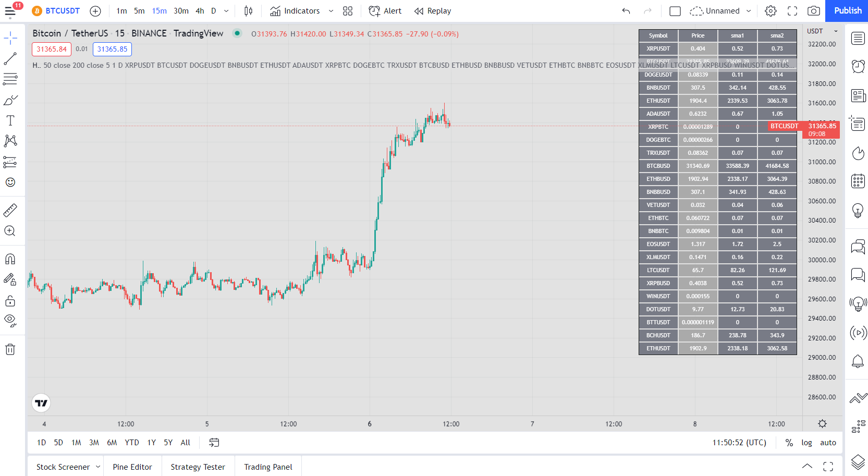Viewport: 868px width, 476px height.
Task: Select the ruler measure tool
Action: tap(10, 210)
